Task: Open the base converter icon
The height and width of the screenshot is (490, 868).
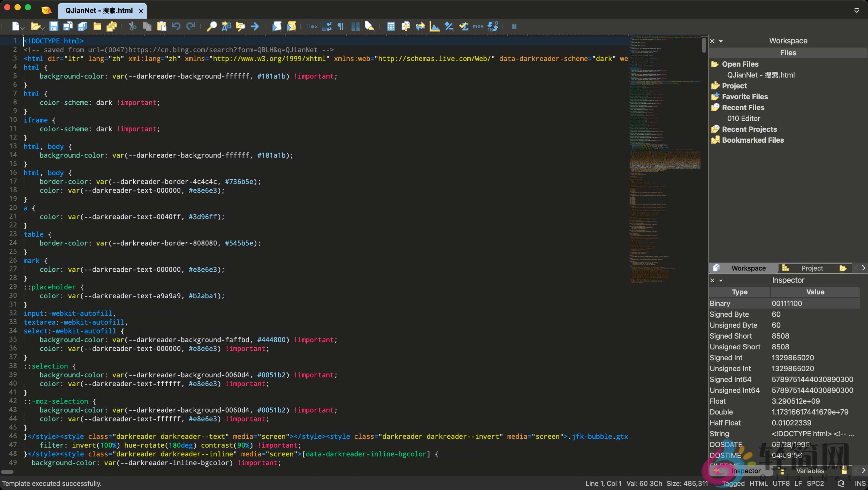Action: (x=492, y=26)
